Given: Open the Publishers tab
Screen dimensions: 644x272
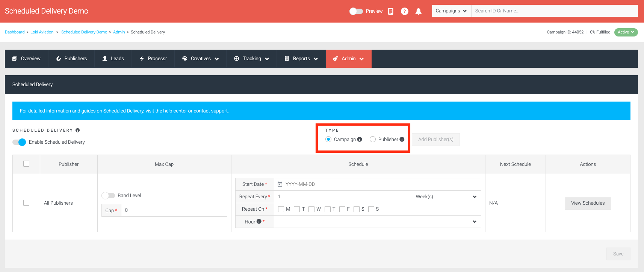Looking at the screenshot, I should (x=71, y=59).
